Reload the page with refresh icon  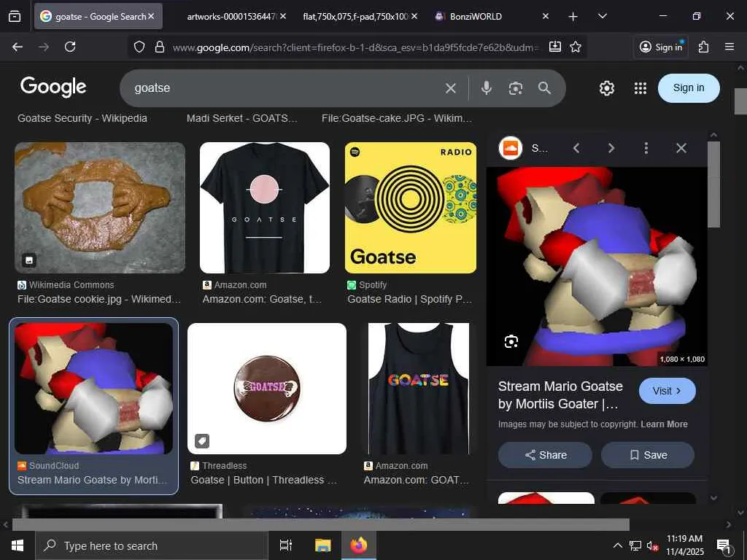pos(70,47)
